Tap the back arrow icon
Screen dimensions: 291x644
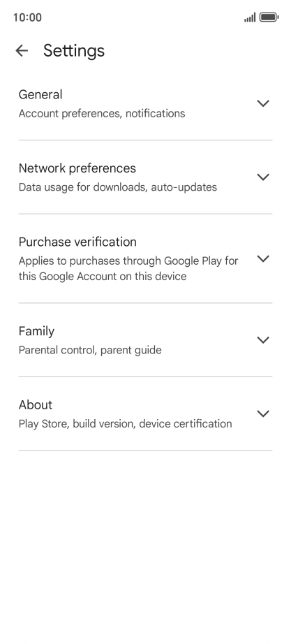(22, 50)
